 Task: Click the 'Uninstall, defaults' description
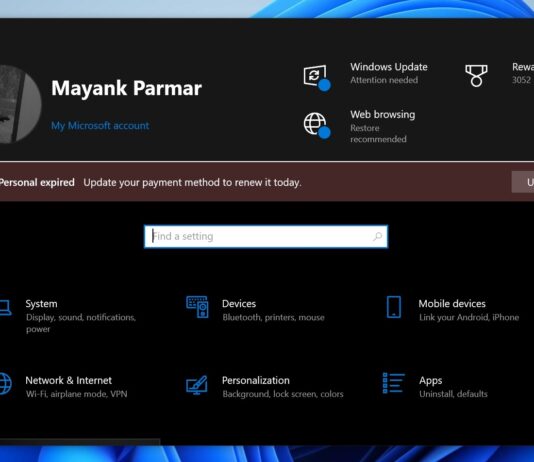pos(453,394)
